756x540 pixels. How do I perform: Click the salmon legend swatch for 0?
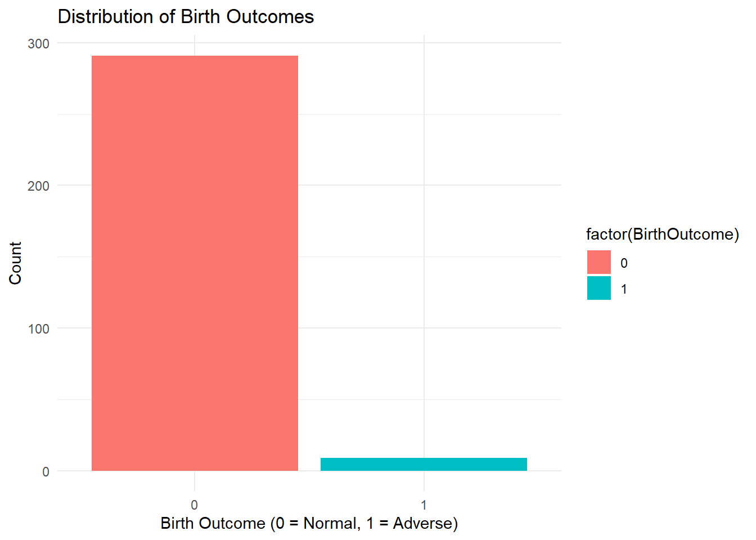pos(598,263)
